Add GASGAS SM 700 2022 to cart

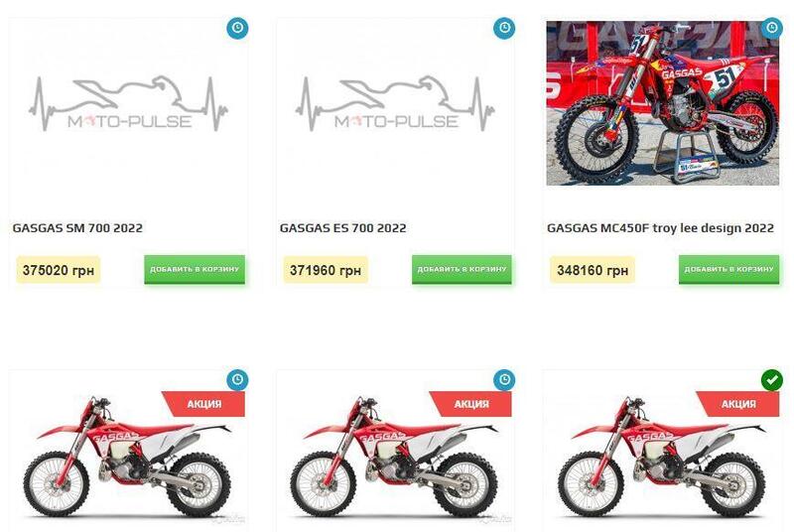pyautogui.click(x=195, y=269)
